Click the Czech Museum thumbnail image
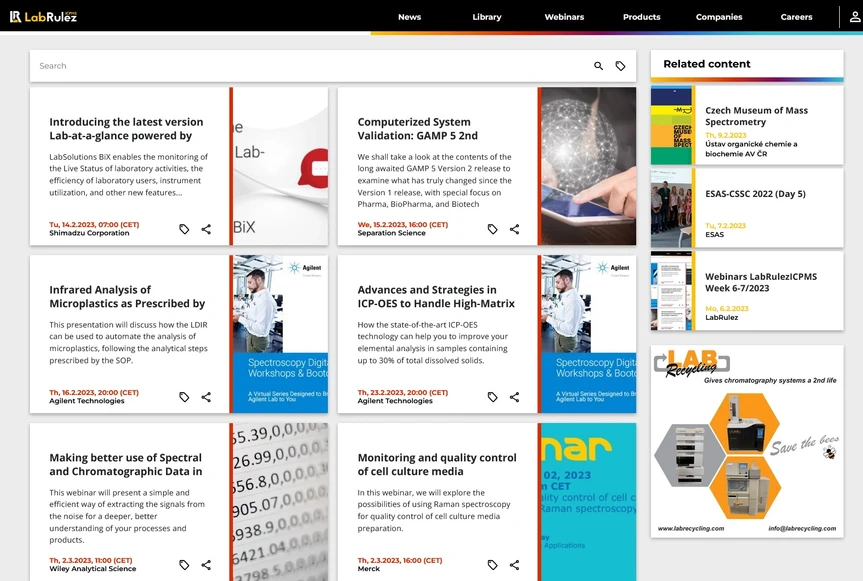Viewport: 863px width, 581px height. pyautogui.click(x=671, y=125)
